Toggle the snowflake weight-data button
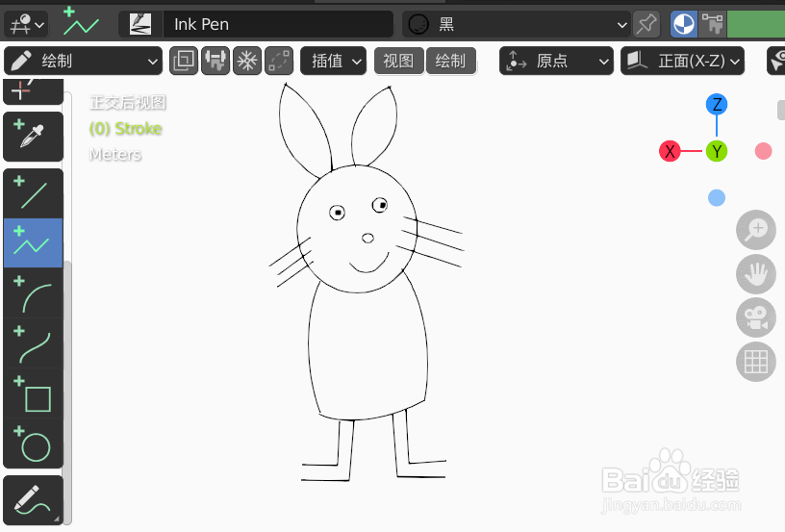The width and height of the screenshot is (785, 532). [247, 61]
